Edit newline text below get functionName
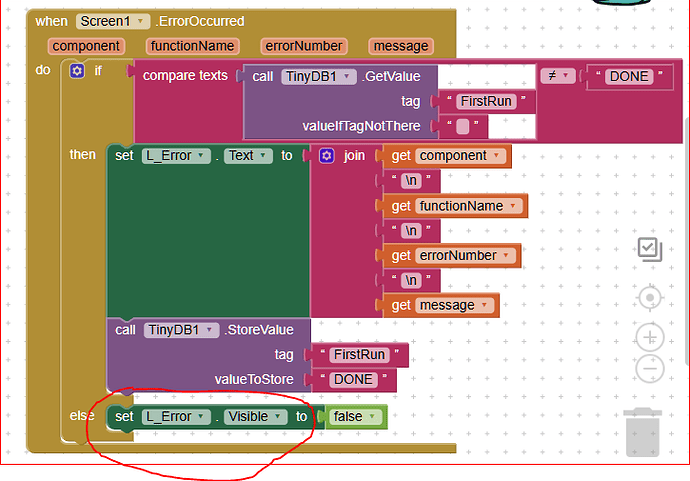The width and height of the screenshot is (690, 481). point(411,231)
